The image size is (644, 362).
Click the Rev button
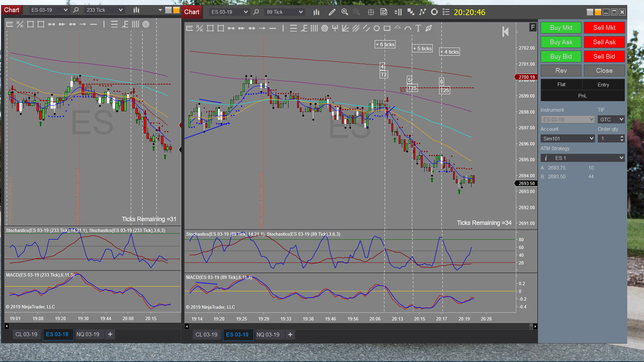[561, 71]
